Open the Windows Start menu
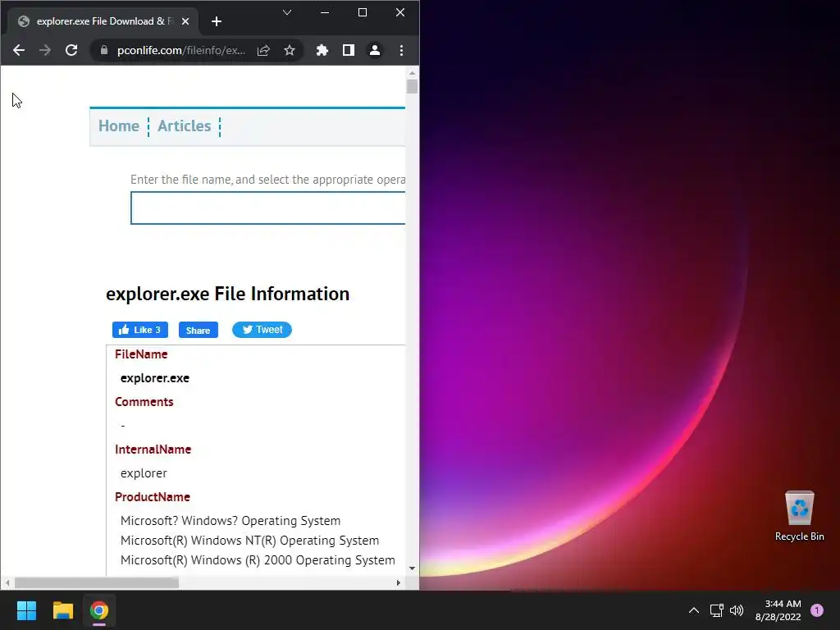 (x=26, y=610)
